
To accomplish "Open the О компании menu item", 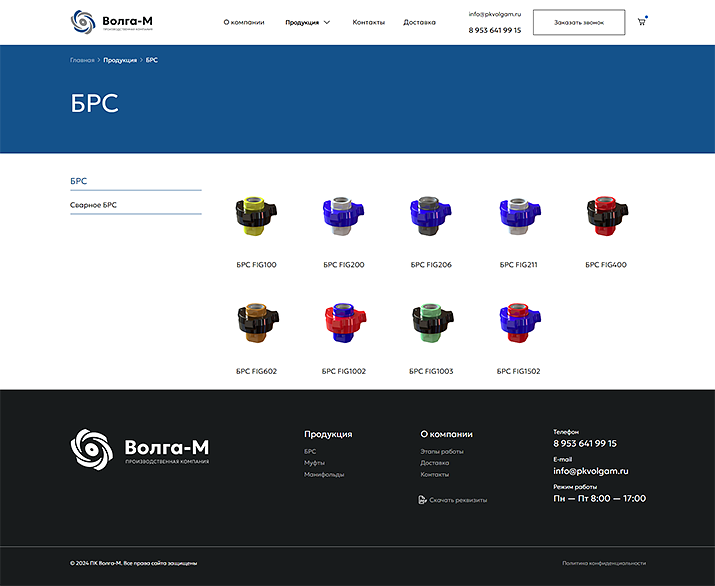I will pyautogui.click(x=243, y=22).
